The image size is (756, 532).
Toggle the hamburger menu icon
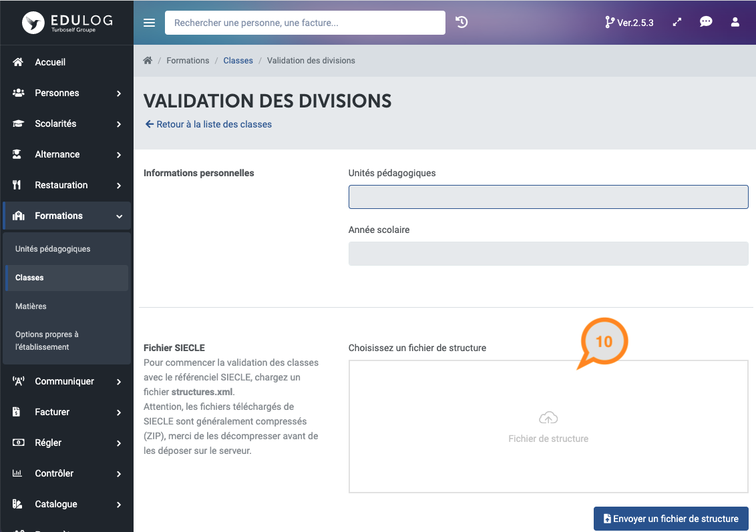pos(150,23)
